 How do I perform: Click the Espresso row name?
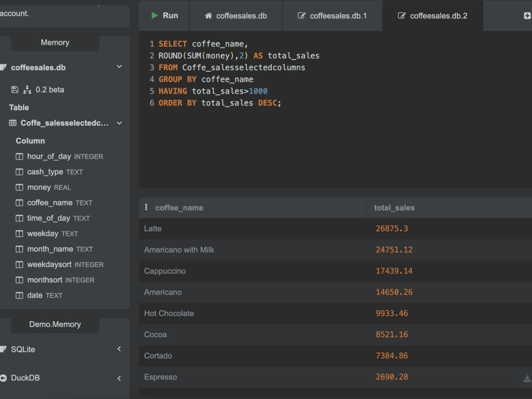(x=161, y=377)
